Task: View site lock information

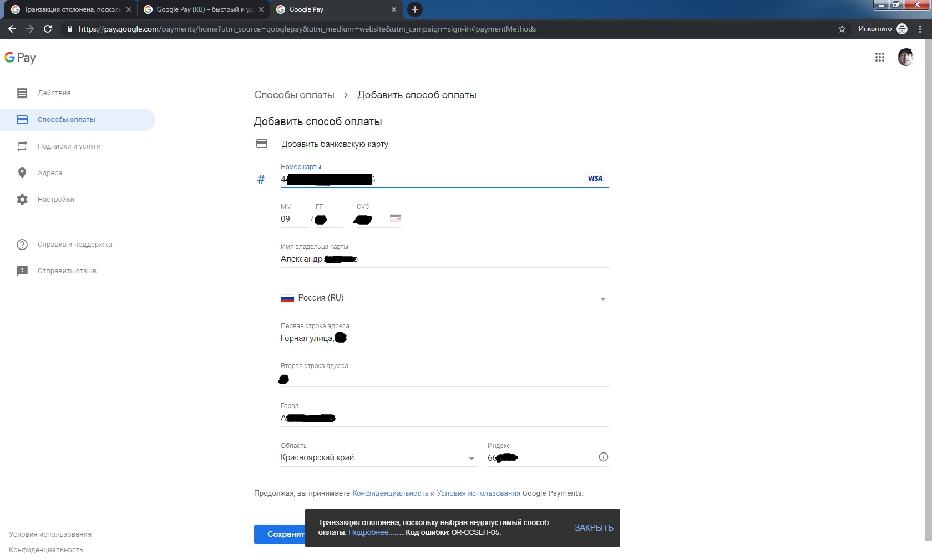Action: point(69,29)
